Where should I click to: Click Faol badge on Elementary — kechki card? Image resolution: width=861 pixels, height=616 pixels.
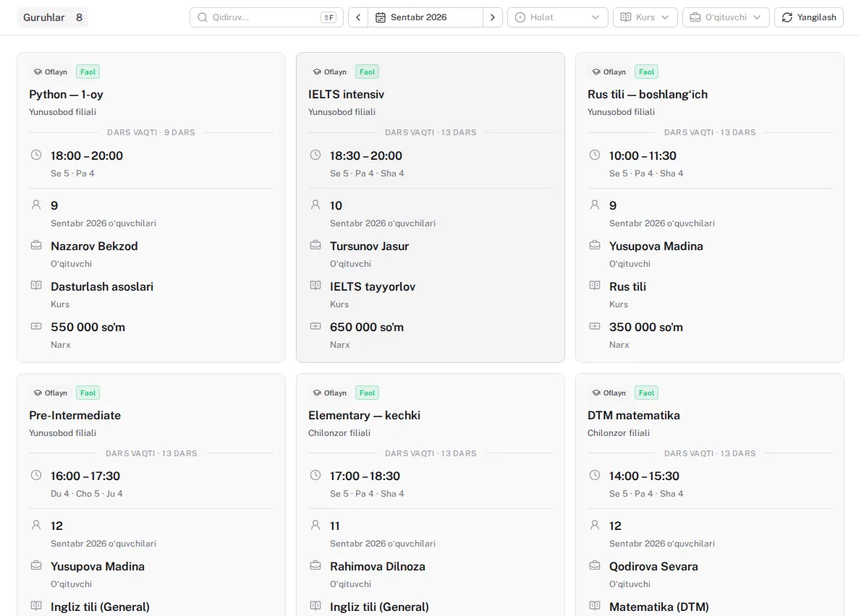click(367, 393)
